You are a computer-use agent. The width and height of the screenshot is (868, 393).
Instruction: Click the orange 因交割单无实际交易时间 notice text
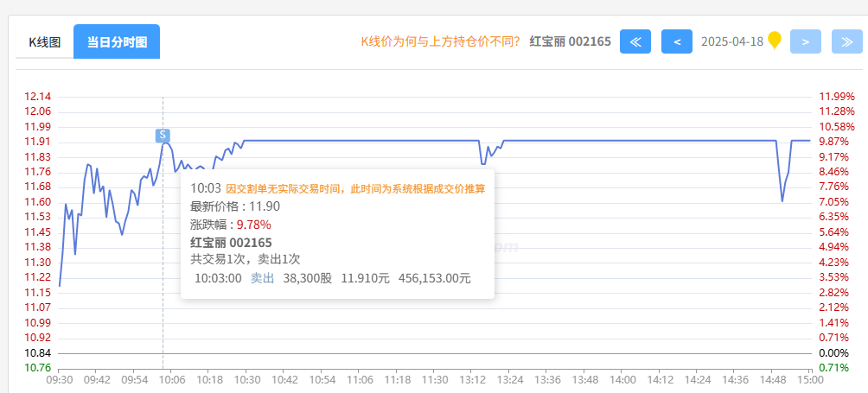[355, 188]
